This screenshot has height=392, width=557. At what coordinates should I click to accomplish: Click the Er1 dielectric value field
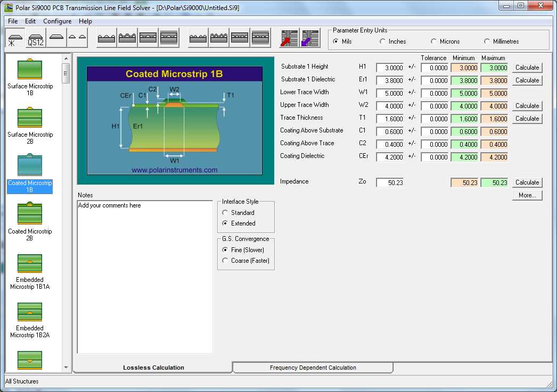click(390, 80)
